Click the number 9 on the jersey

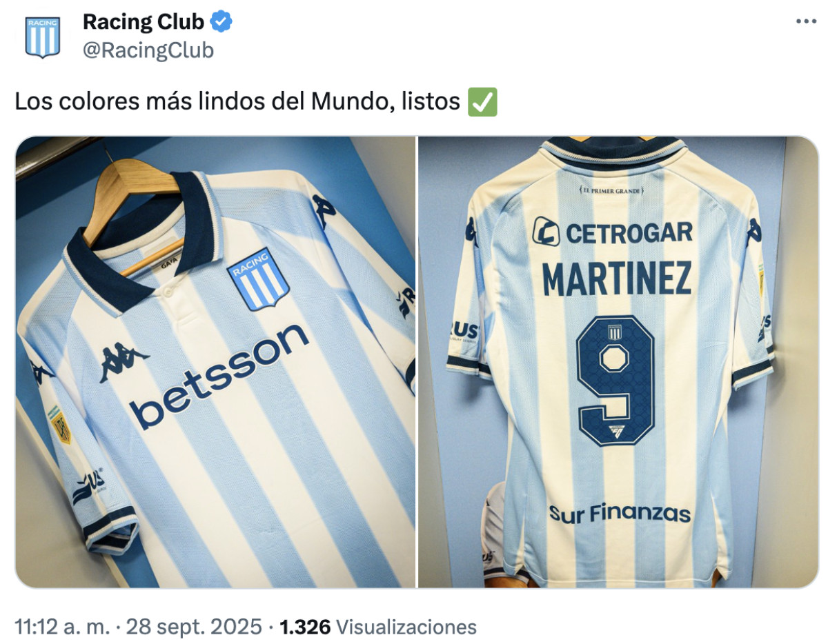(x=615, y=380)
